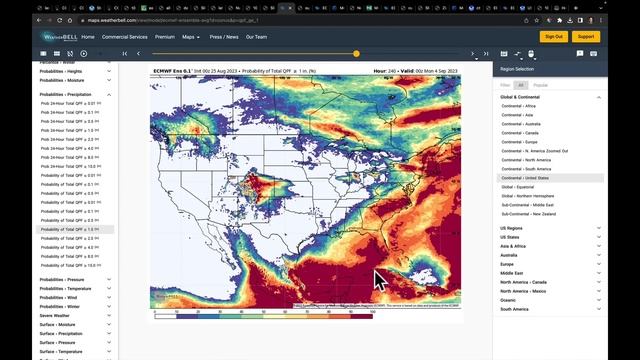Select Probability of Total QPF ≥ 10.0 in
640x360 pixels.
(71, 265)
